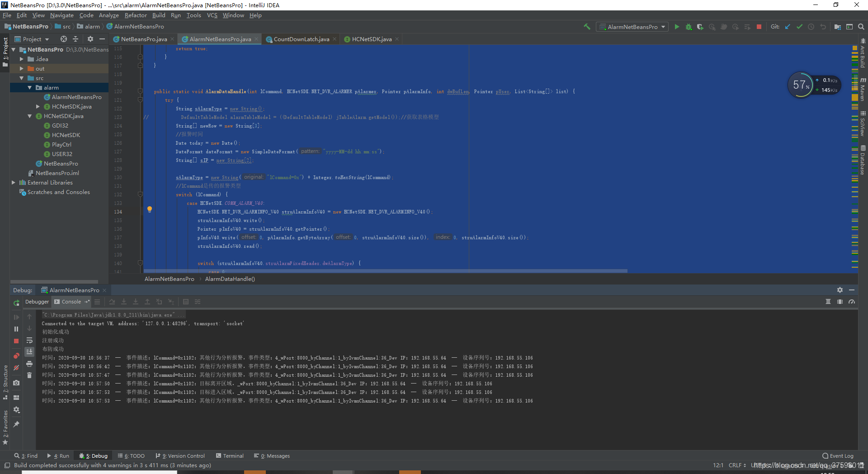Revert changes using the Git undo arrow
868x474 pixels.
click(823, 27)
